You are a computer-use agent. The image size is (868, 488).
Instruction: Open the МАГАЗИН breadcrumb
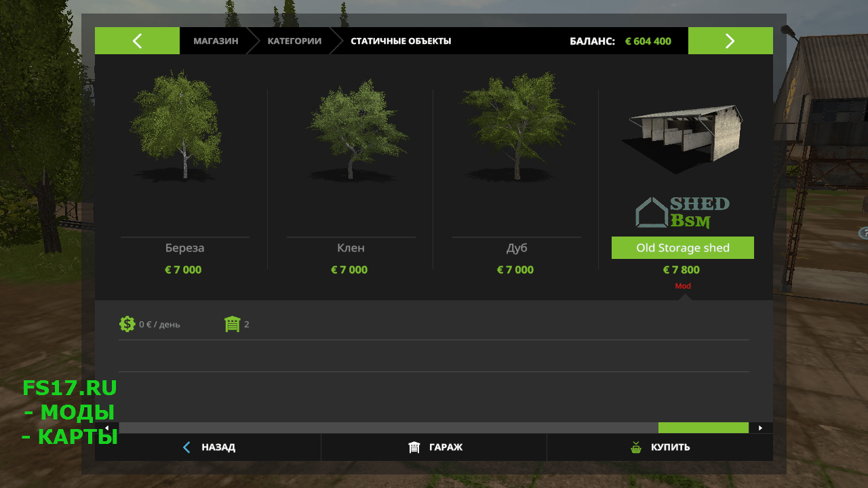[x=216, y=41]
